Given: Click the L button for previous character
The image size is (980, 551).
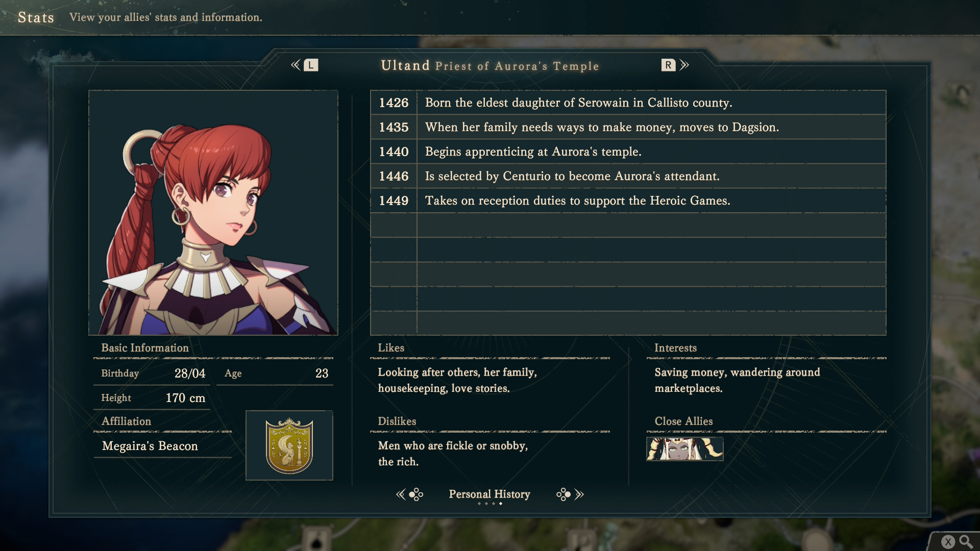Looking at the screenshot, I should (311, 65).
